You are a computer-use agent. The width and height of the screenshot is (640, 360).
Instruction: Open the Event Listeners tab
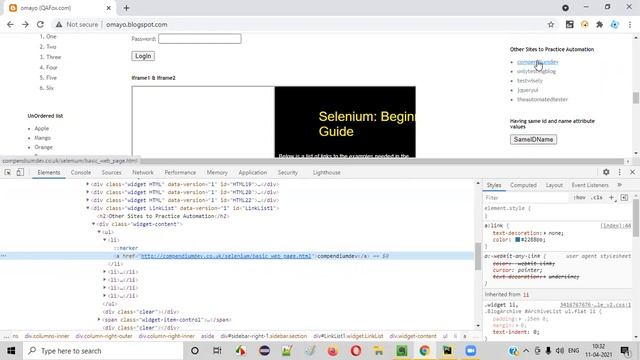coord(590,185)
